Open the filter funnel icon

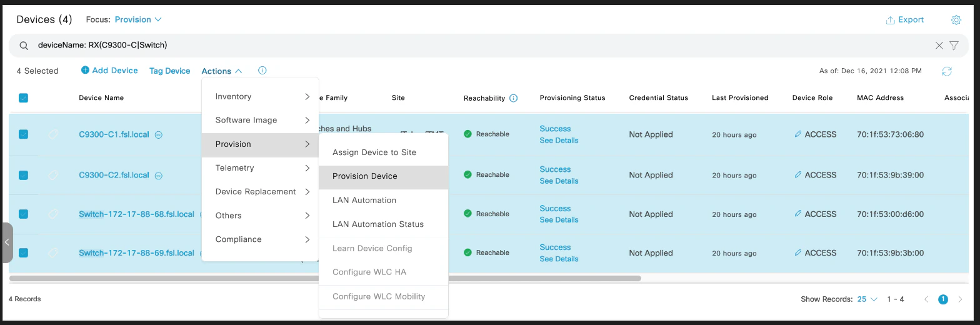(954, 46)
